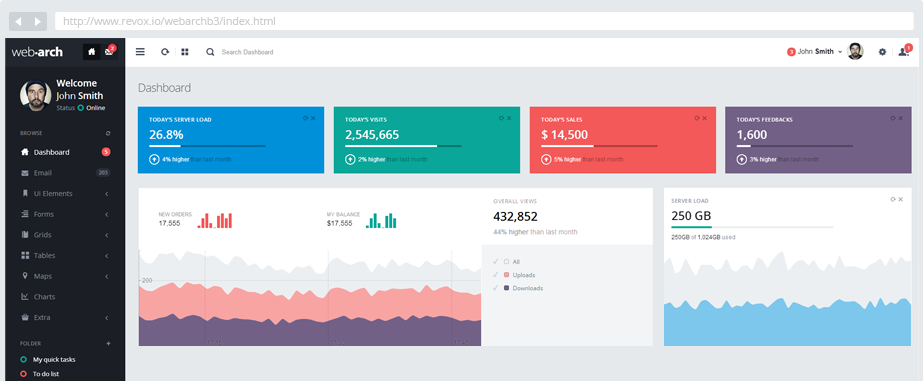This screenshot has width=923, height=381.
Task: Reload the Server Load 250 GB panel
Action: pyautogui.click(x=893, y=199)
